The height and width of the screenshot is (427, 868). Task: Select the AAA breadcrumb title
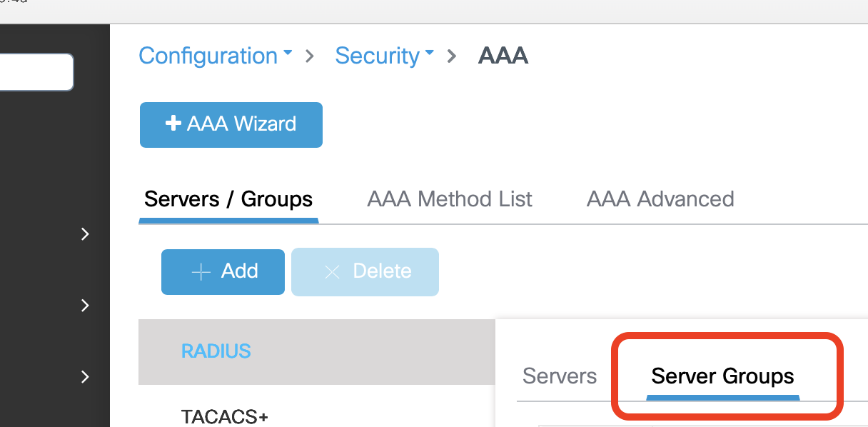pyautogui.click(x=503, y=56)
